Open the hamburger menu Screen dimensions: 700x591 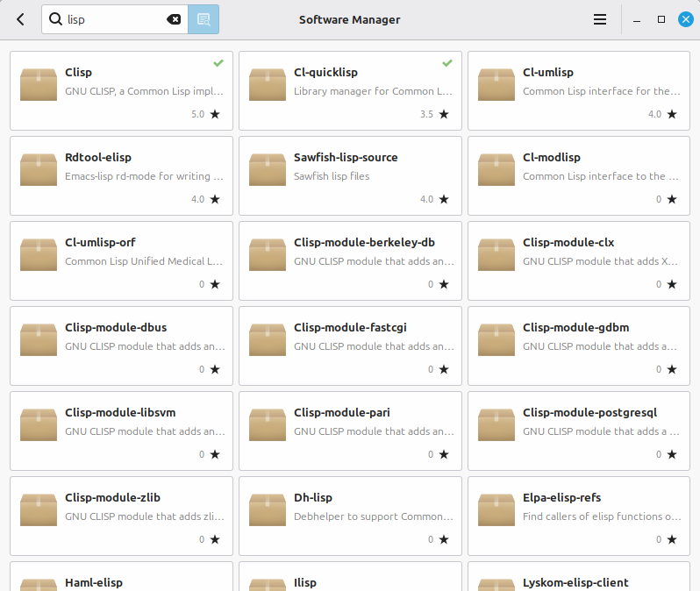point(599,19)
